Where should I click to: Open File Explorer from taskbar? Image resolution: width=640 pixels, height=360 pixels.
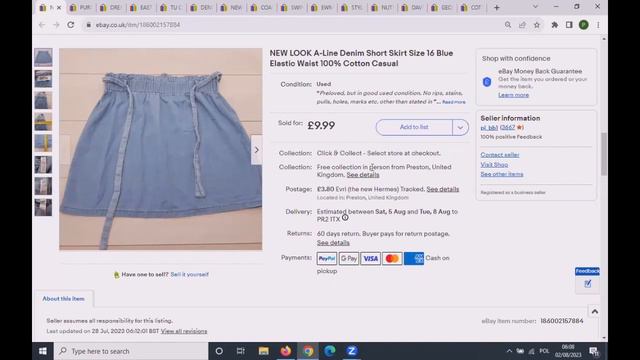[x=264, y=351]
